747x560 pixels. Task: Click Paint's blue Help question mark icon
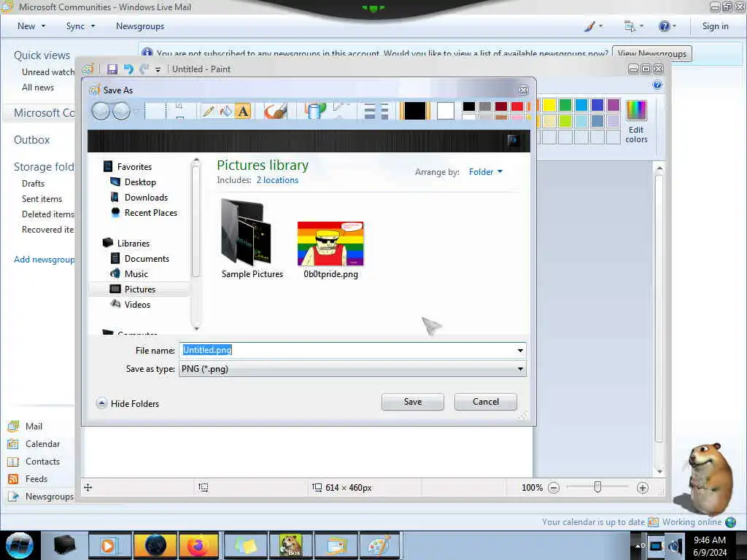coord(657,85)
